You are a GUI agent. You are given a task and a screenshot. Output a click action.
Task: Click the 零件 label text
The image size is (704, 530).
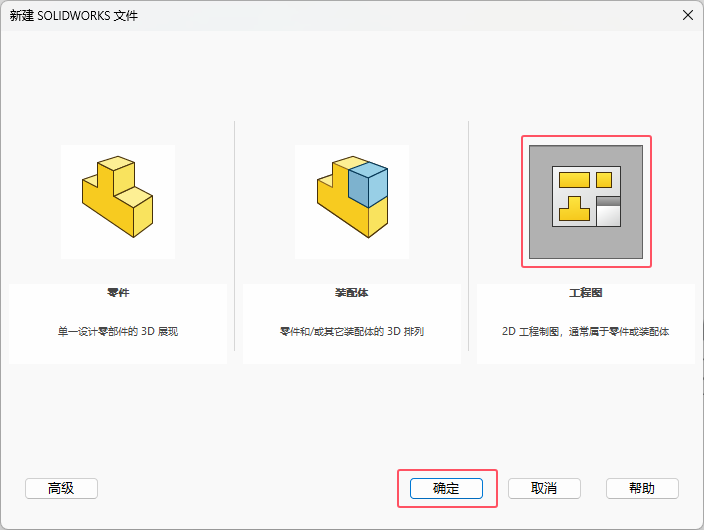tap(118, 293)
